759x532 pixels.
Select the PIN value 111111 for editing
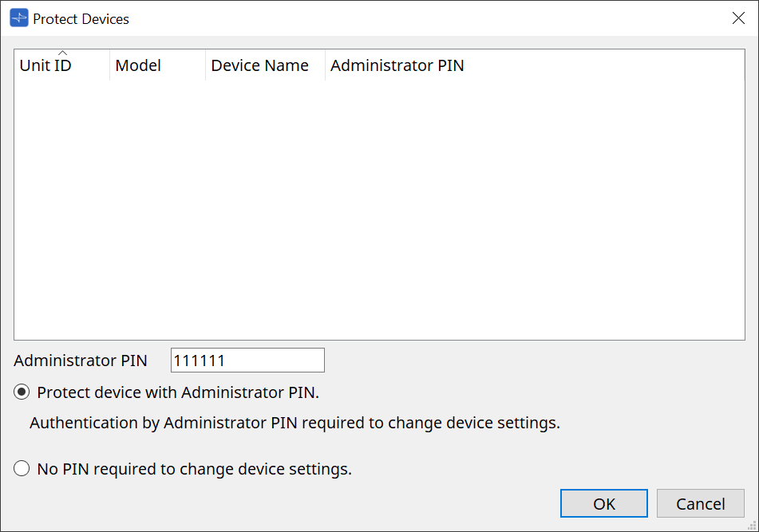pos(198,360)
